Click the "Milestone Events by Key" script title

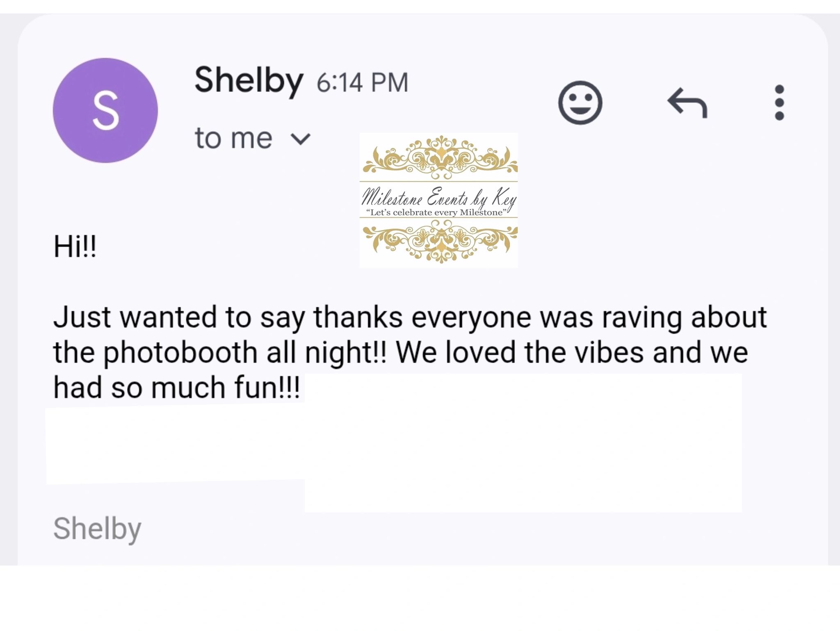point(438,199)
